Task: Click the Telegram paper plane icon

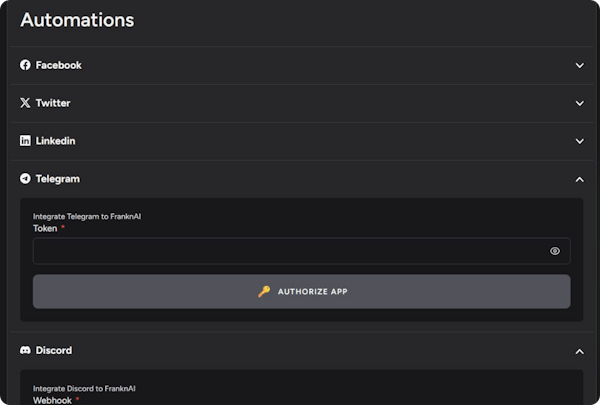Action: 26,179
